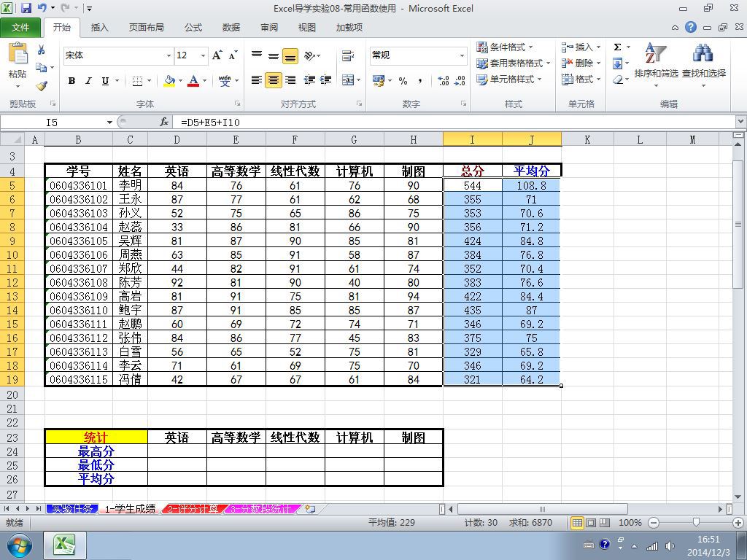Image resolution: width=747 pixels, height=560 pixels.
Task: Open the 2-计分计算 sheet tab
Action: click(193, 509)
